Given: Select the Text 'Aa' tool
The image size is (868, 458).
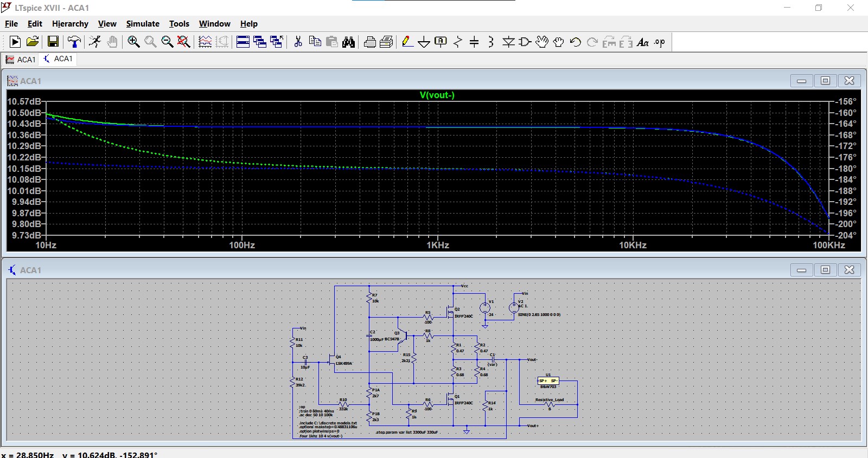Looking at the screenshot, I should click(x=643, y=42).
